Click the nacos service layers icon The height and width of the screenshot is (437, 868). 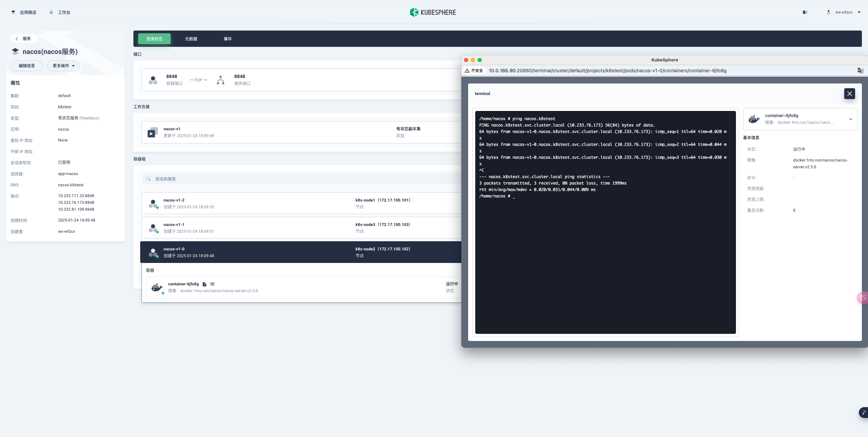[x=15, y=52]
